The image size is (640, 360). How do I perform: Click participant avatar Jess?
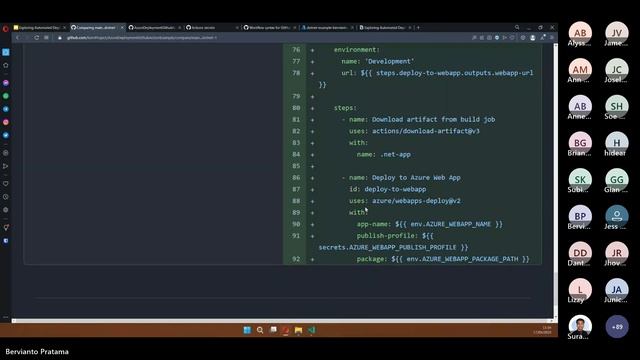click(x=617, y=217)
